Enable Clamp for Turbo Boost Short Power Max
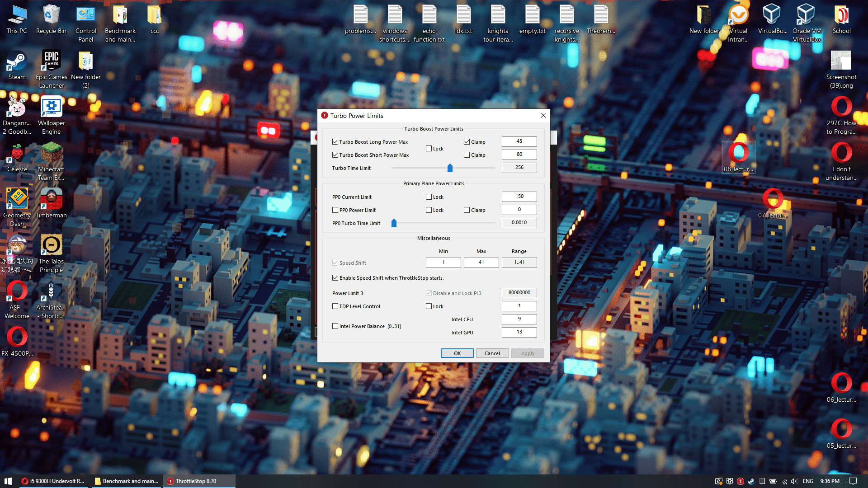 click(x=467, y=155)
